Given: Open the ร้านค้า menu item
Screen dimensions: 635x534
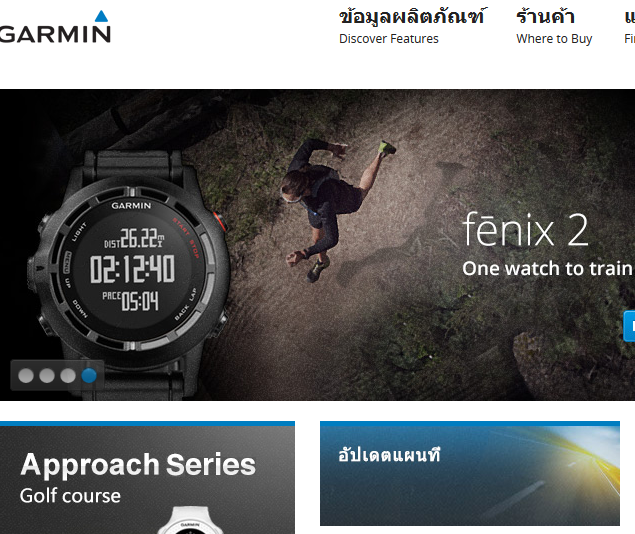Looking at the screenshot, I should (x=545, y=17).
